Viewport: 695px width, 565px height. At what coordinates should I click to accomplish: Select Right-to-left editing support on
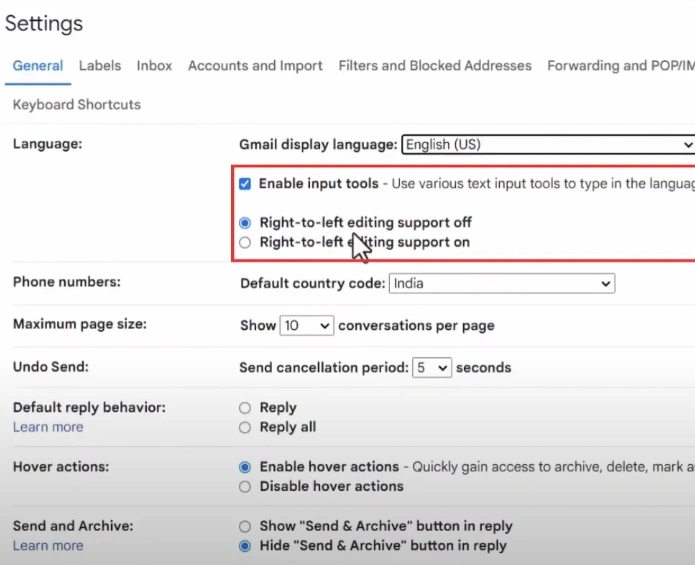[245, 242]
